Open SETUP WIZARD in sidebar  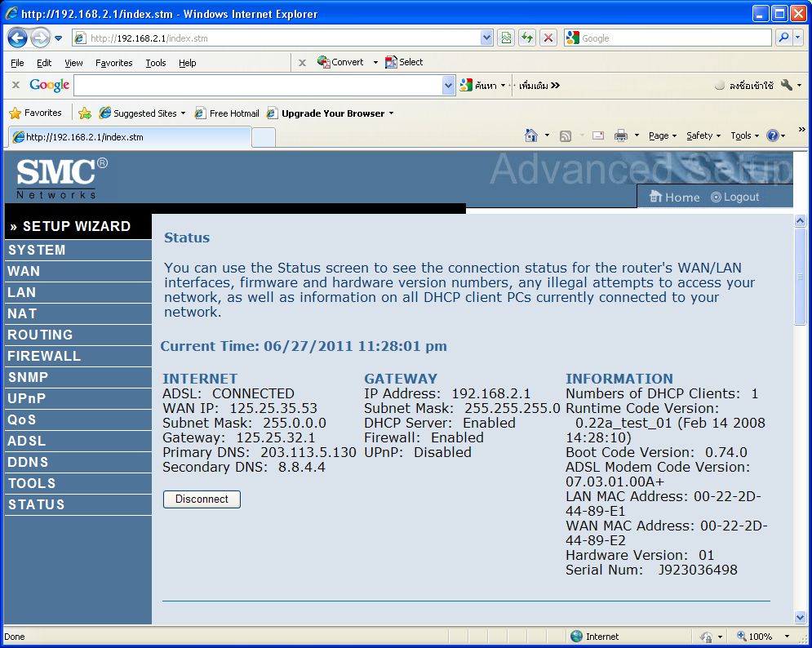[x=78, y=226]
